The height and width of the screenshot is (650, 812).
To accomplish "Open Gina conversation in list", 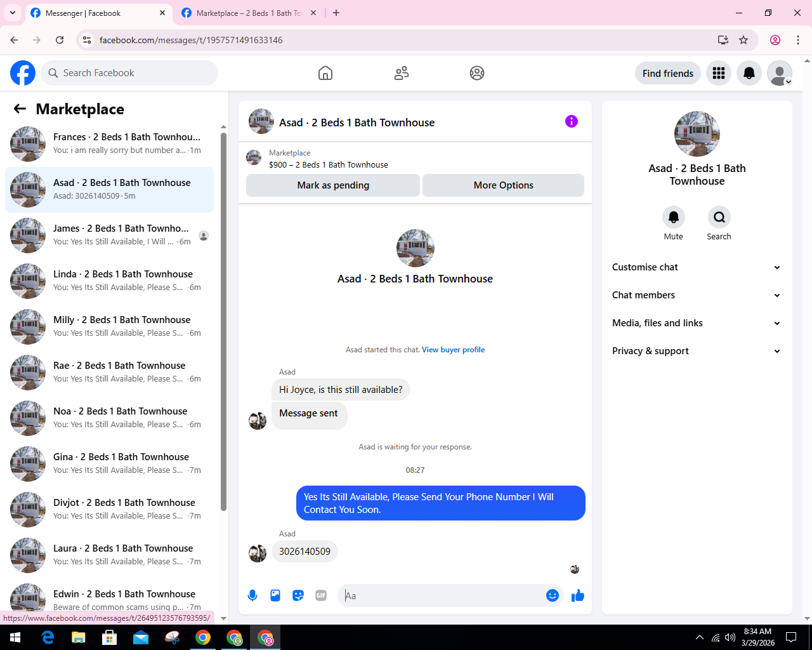I will [x=109, y=464].
